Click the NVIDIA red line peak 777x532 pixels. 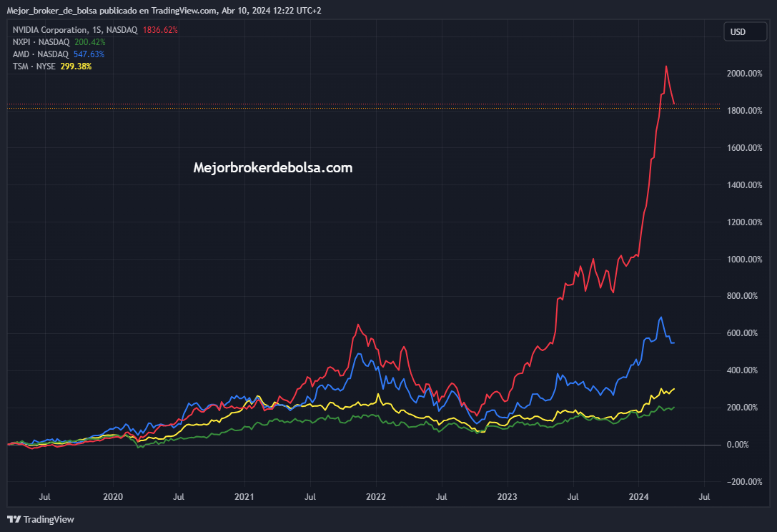(666, 66)
